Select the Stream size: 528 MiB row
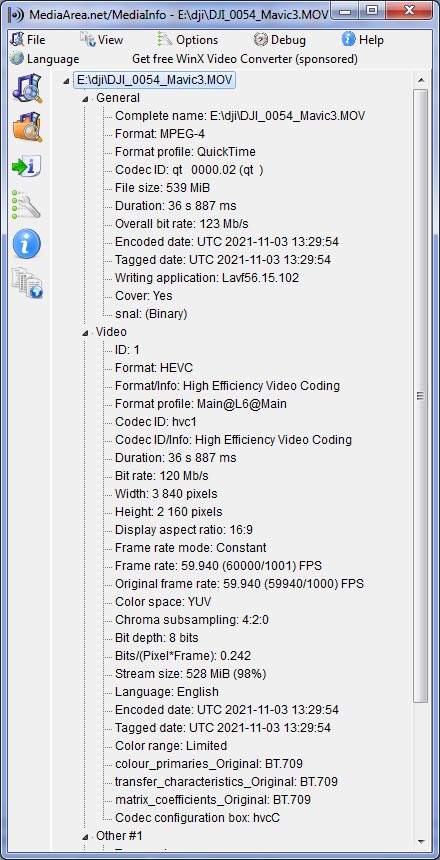 tap(190, 674)
